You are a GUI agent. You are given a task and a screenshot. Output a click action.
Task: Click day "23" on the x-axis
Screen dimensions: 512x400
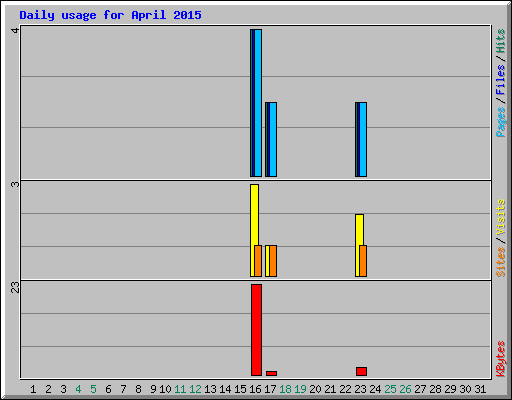pyautogui.click(x=360, y=389)
